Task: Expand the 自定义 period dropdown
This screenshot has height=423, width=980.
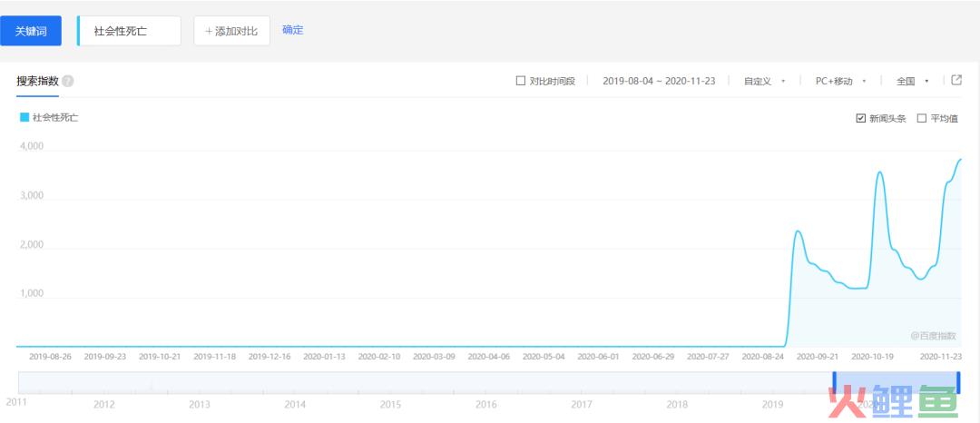Action: coord(764,81)
